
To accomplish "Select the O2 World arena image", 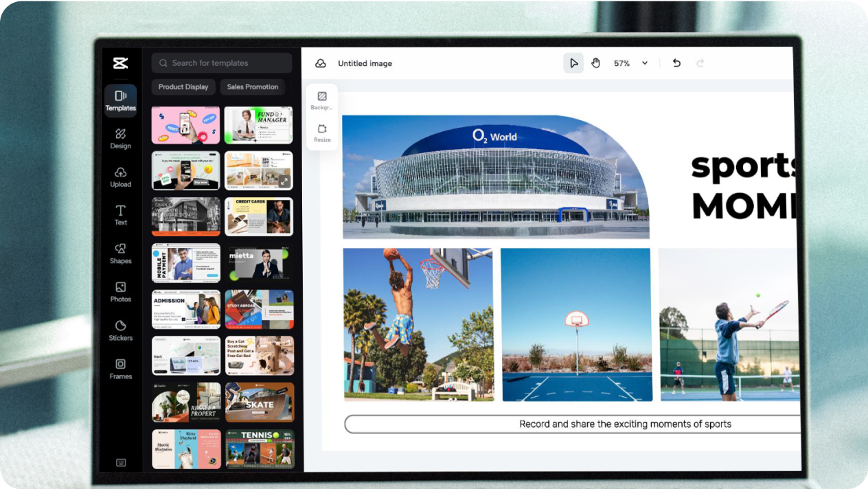I will [x=495, y=177].
